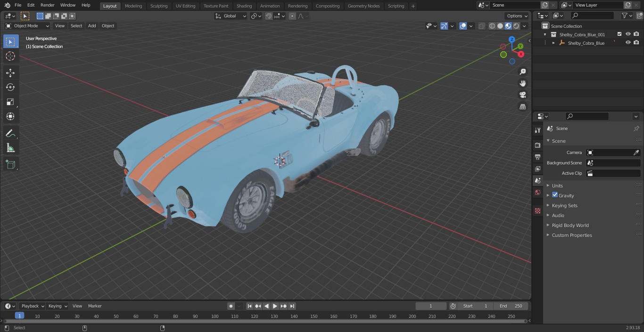This screenshot has width=644, height=332.
Task: Open the Object Mode dropdown
Action: point(27,26)
